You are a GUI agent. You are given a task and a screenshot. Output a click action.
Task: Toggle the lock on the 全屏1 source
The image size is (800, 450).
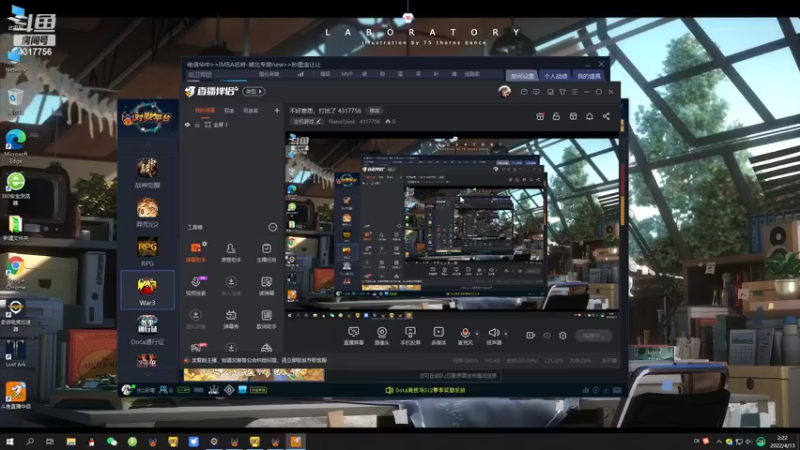click(197, 124)
